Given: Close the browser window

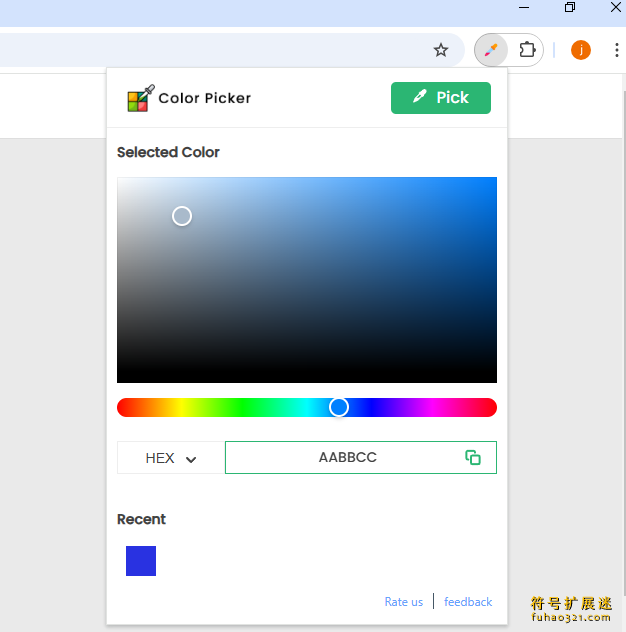Looking at the screenshot, I should pos(616,7).
